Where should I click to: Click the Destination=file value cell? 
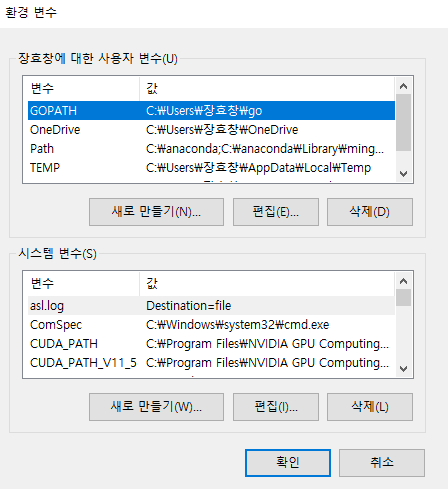coord(189,306)
